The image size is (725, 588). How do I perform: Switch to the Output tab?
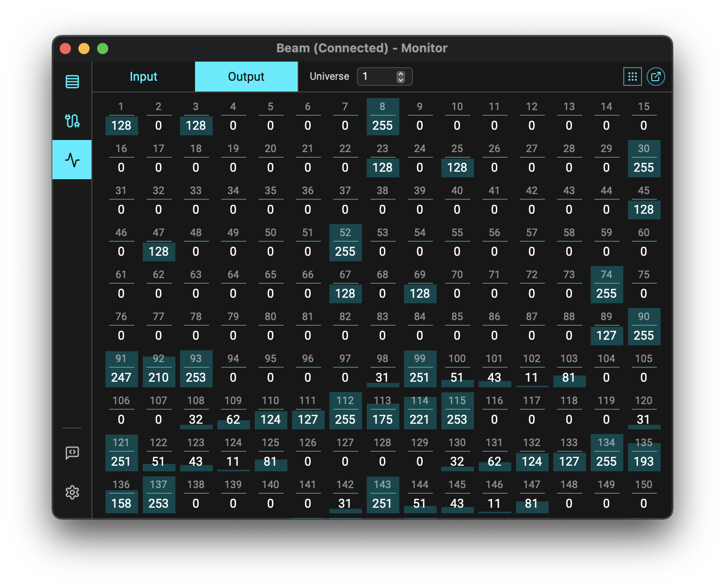(x=246, y=77)
